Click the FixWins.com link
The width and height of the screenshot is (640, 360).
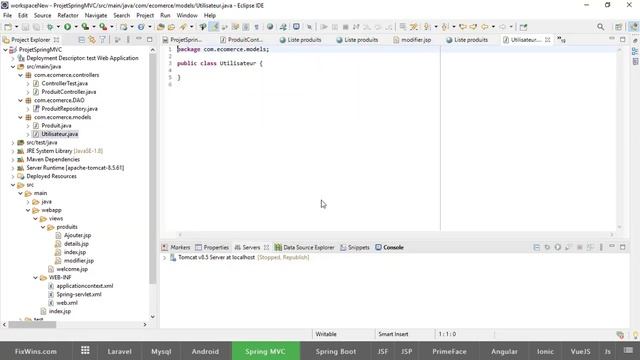(x=36, y=351)
